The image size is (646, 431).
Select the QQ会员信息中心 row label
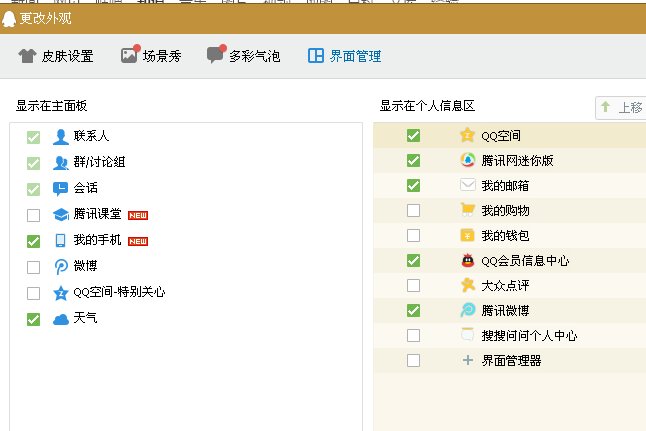tap(525, 260)
